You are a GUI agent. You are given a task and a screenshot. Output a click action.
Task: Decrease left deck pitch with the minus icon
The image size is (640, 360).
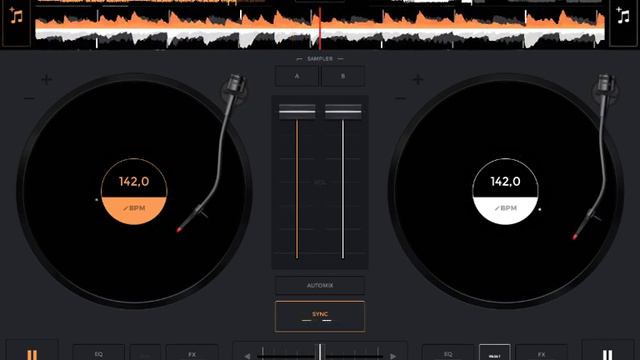[x=29, y=98]
